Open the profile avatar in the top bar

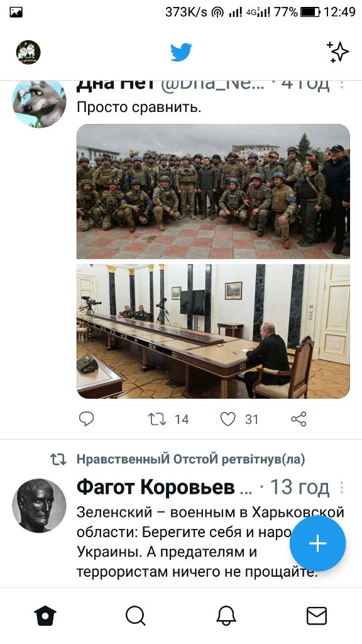point(28,52)
